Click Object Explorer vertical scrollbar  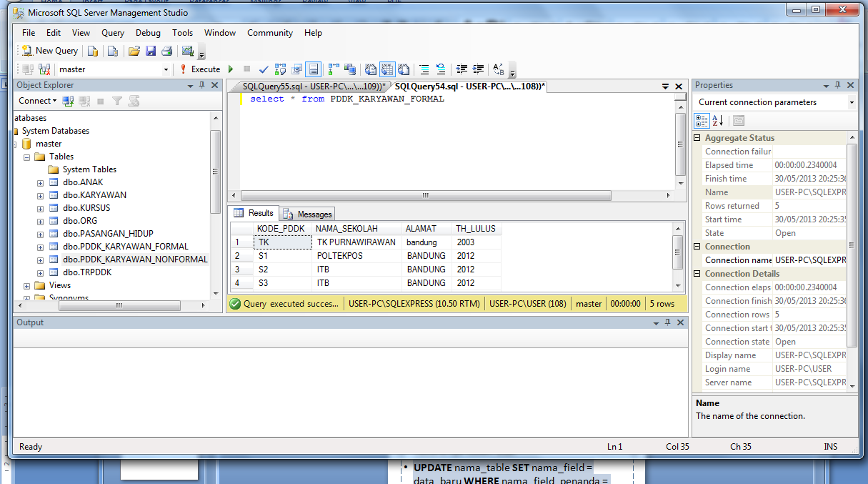(215, 172)
